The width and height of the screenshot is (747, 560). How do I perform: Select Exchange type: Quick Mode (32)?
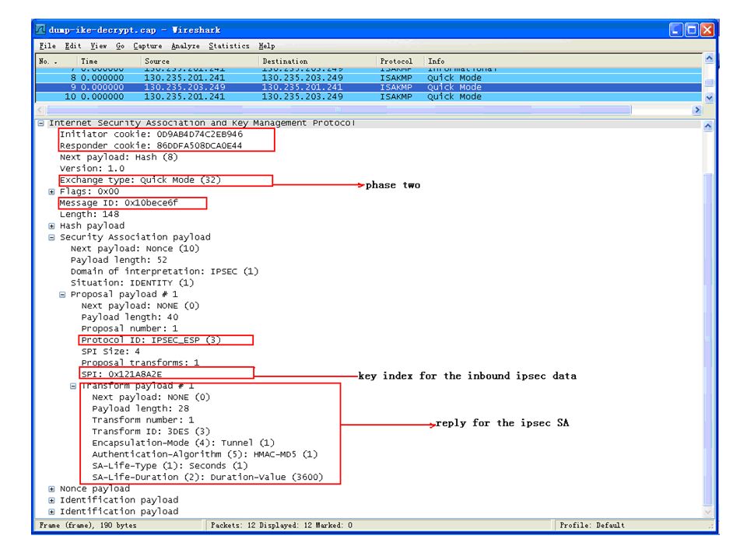point(140,180)
